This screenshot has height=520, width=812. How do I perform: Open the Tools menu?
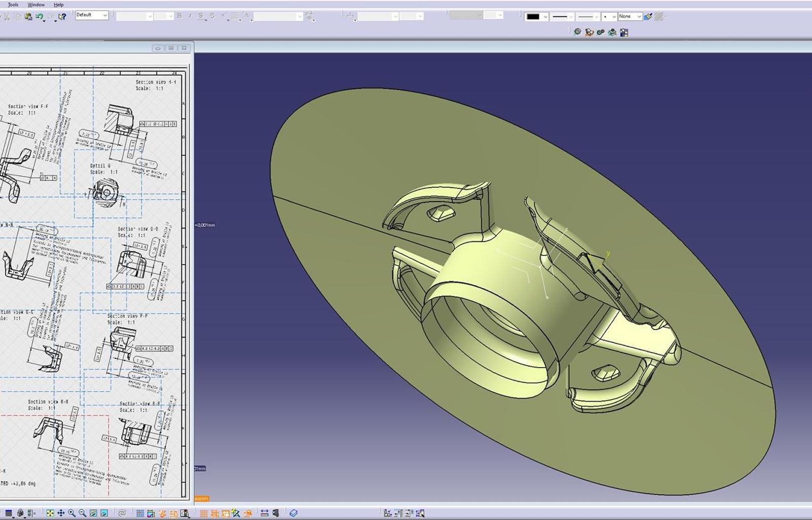tap(13, 5)
